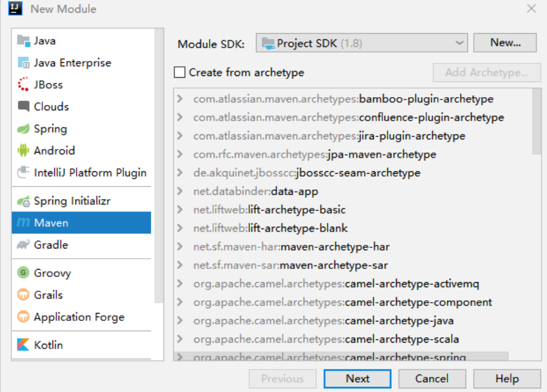The width and height of the screenshot is (547, 392).
Task: Expand the confluence-plugin-archetype entry
Action: pos(180,117)
